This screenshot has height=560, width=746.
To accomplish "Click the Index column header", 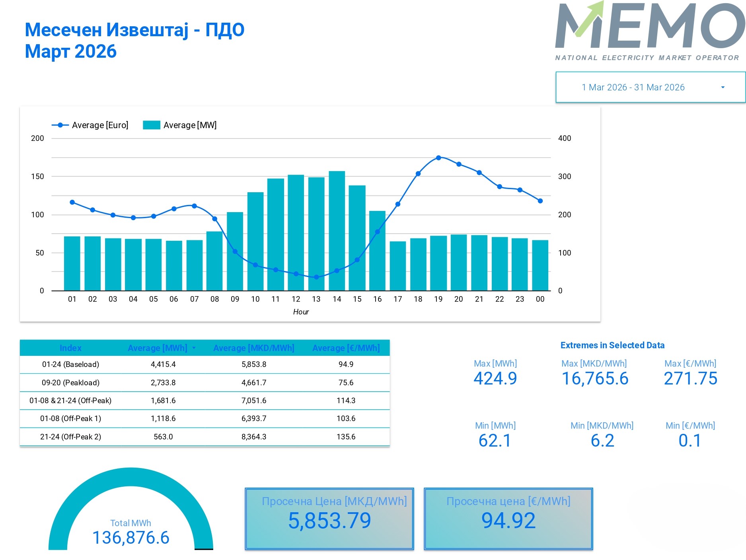I will (70, 348).
